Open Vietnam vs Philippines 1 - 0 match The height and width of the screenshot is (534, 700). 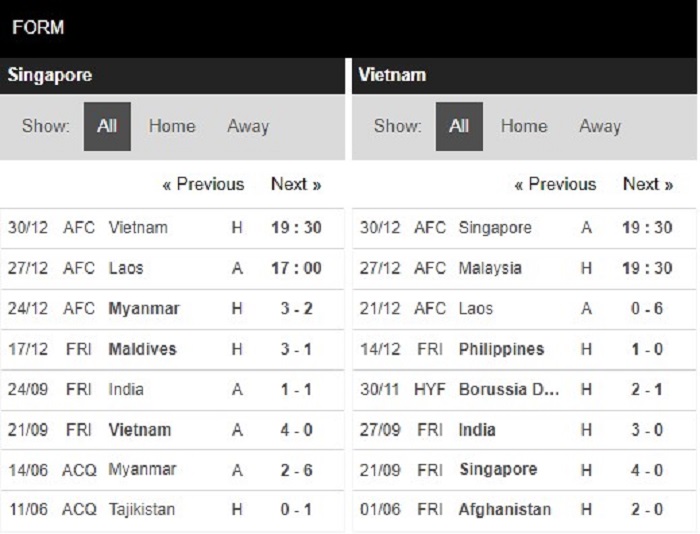524,349
